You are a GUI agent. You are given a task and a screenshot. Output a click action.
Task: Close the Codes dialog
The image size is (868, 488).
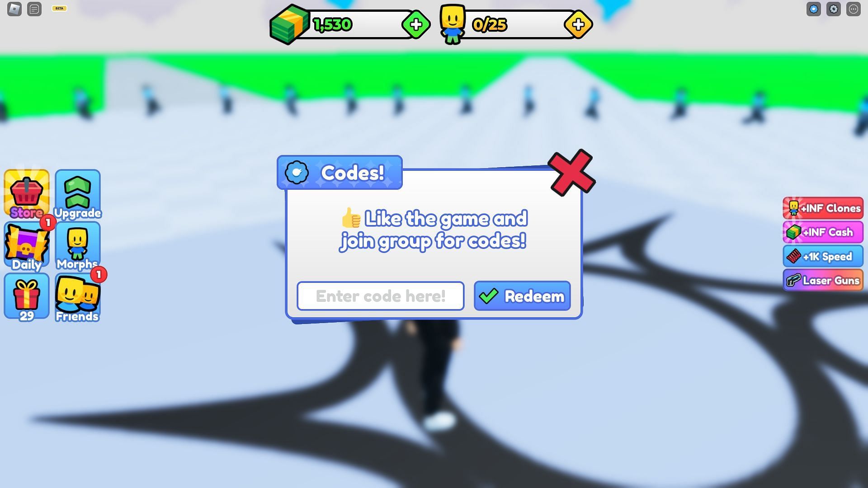click(570, 173)
